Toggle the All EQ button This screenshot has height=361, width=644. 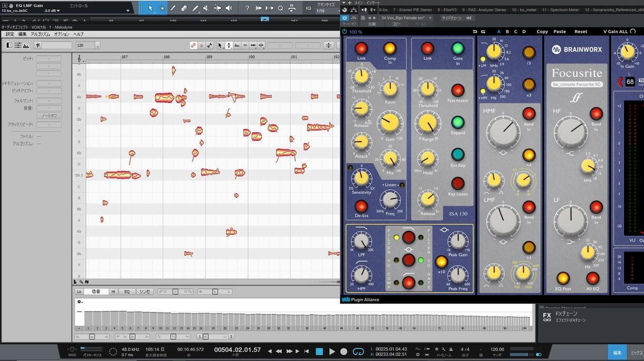click(x=592, y=278)
